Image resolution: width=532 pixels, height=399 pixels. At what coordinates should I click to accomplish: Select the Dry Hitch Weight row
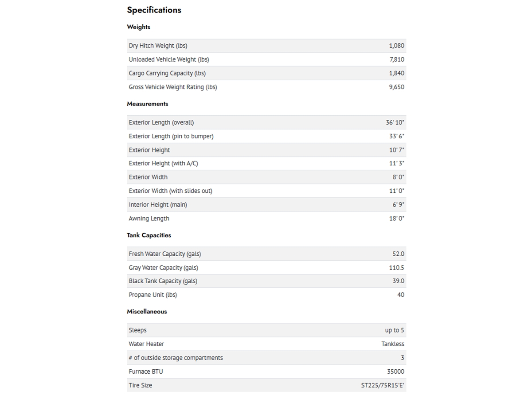click(x=266, y=46)
